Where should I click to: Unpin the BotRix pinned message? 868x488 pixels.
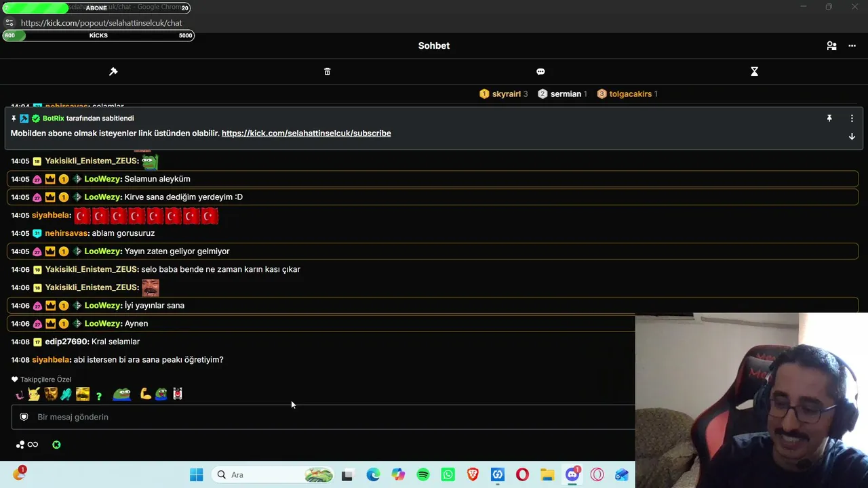[829, 119]
